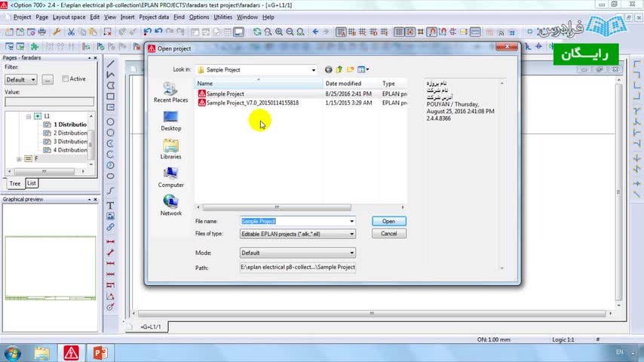Open the Insert menu
Viewport: 644px width, 362px height.
pos(127,17)
